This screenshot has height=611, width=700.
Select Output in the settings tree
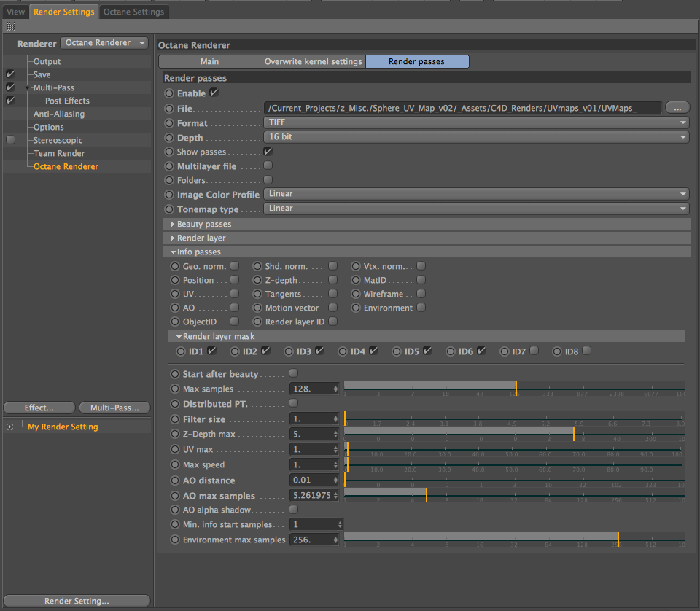tap(47, 61)
